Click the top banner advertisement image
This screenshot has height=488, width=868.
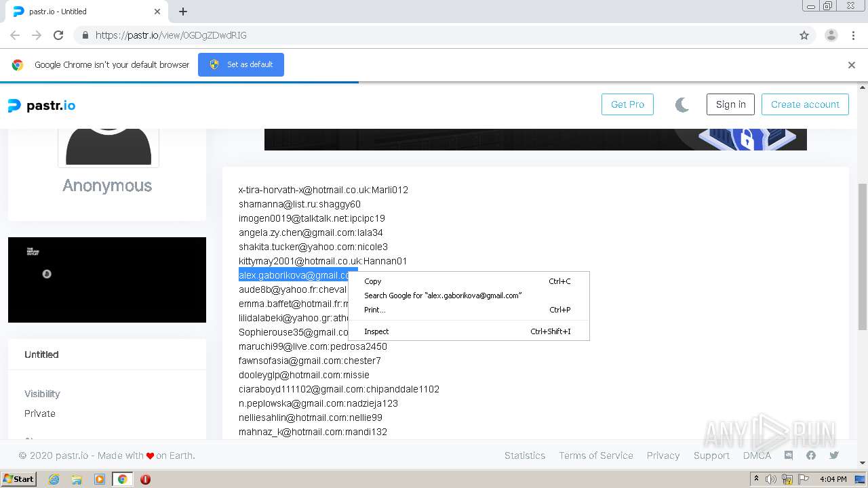[536, 139]
